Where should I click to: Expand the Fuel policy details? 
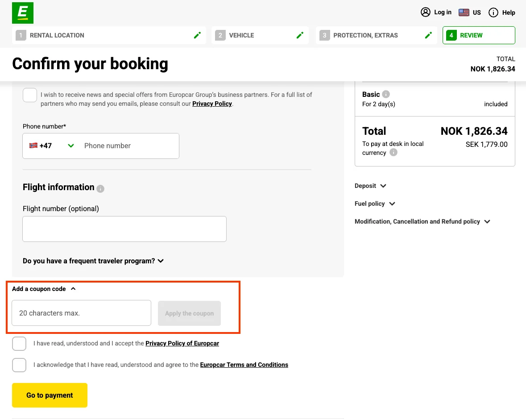[375, 204]
